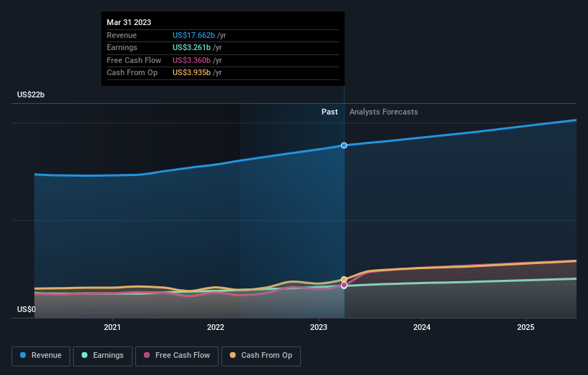Click the Free Cash Flow label in tooltip

[x=134, y=60]
